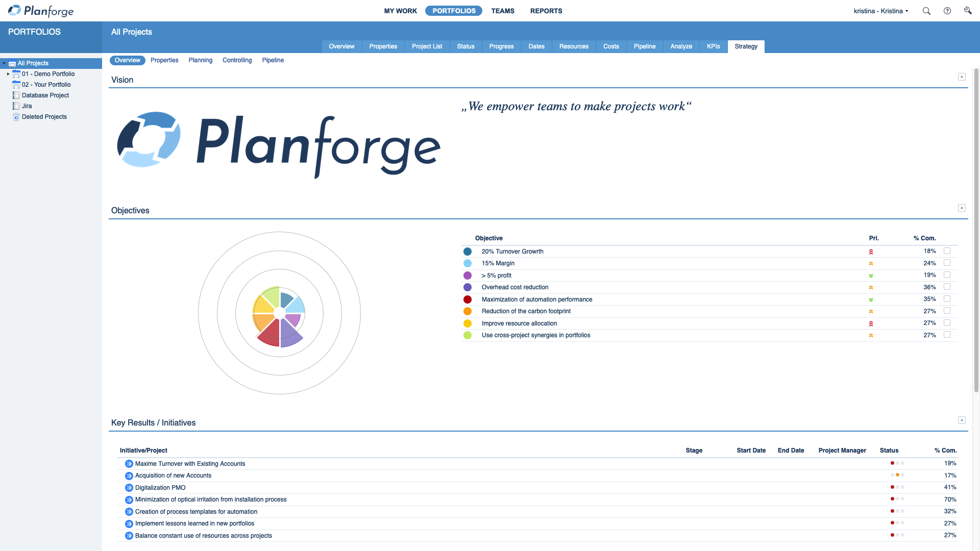The image size is (980, 551).
Task: Open the search magnifier icon
Action: pos(926,11)
